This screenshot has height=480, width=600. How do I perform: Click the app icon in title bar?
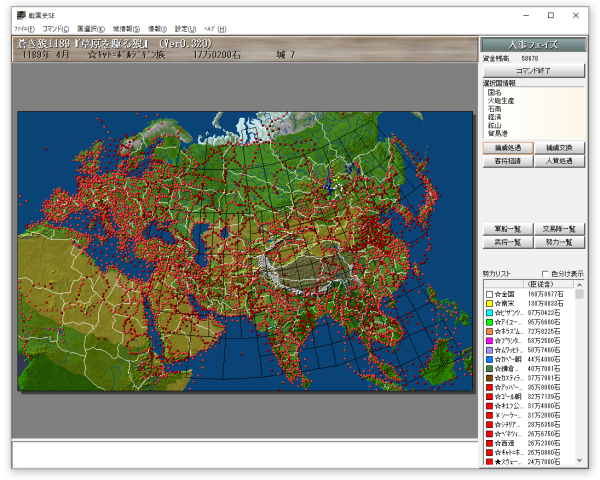pos(21,13)
